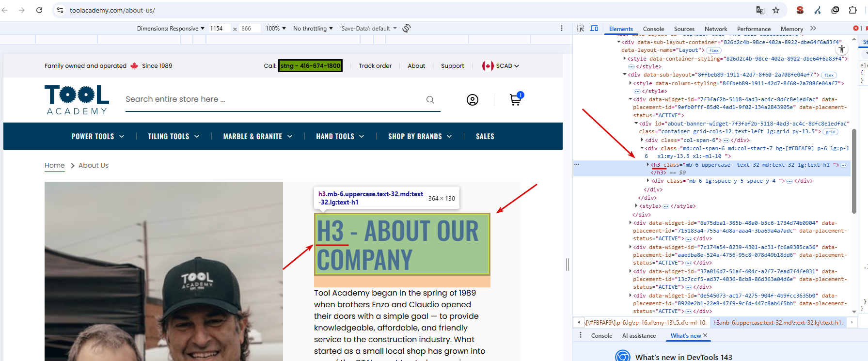Click the website search magnifier icon
Viewport: 868px width, 361px height.
(x=430, y=100)
